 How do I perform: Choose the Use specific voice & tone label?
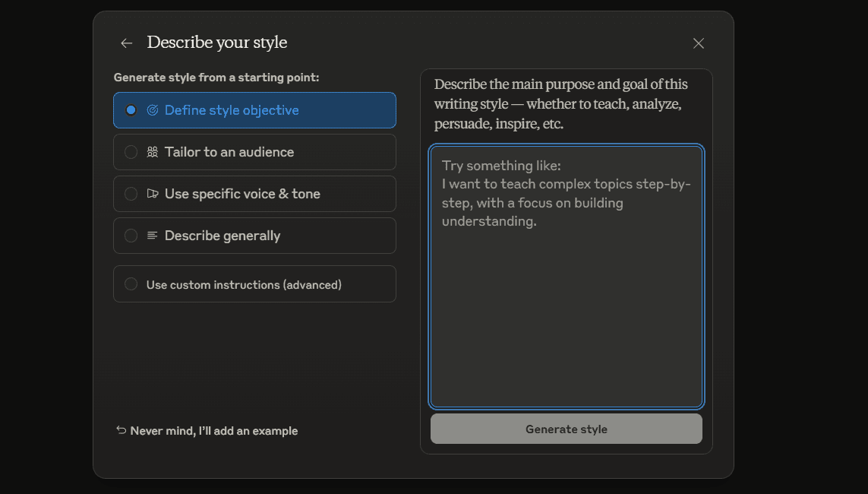tap(242, 194)
